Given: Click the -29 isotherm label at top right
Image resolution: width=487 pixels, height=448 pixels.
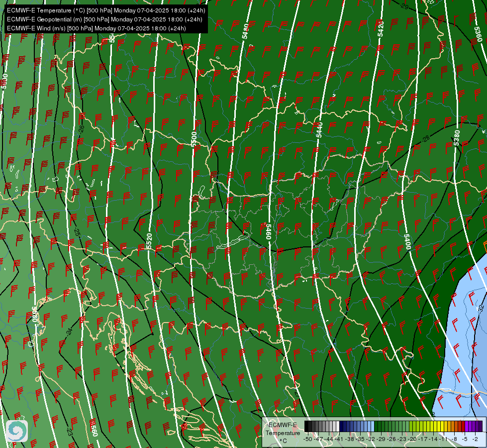Looking at the screenshot, I should (x=404, y=6).
